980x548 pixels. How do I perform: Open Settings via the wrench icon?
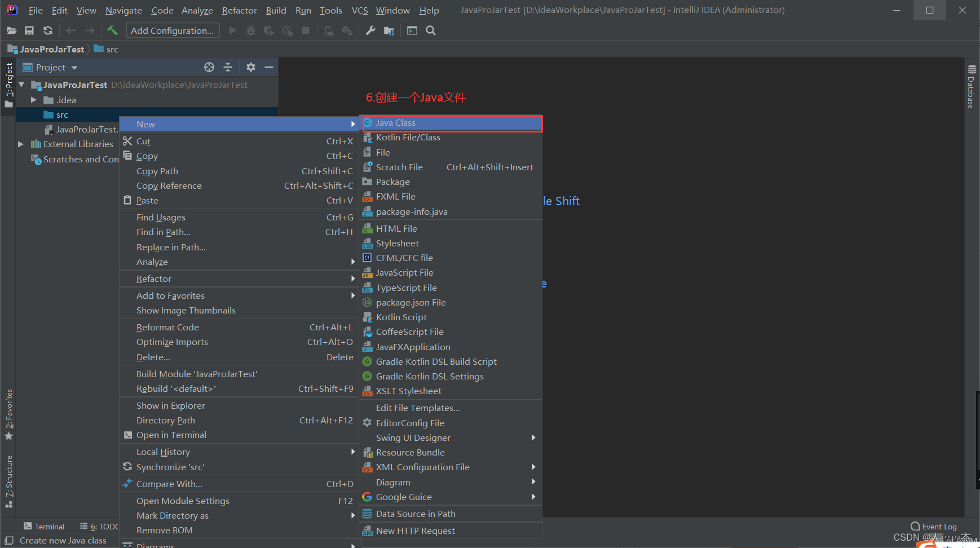[370, 30]
